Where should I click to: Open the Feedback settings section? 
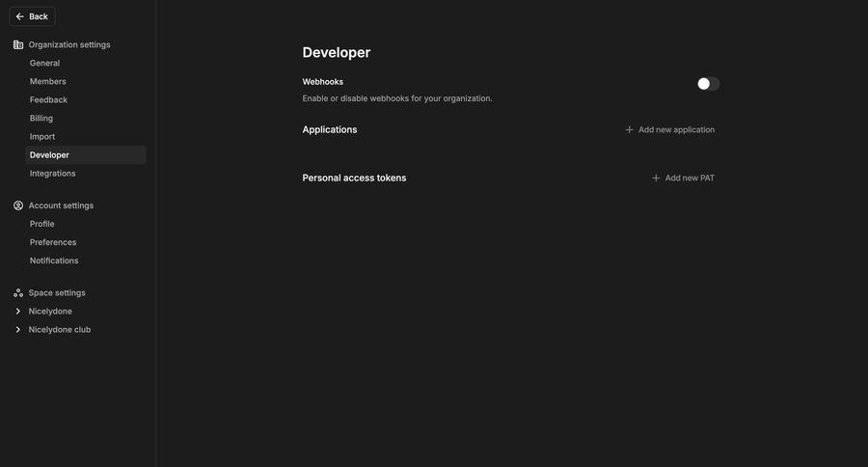pyautogui.click(x=48, y=100)
